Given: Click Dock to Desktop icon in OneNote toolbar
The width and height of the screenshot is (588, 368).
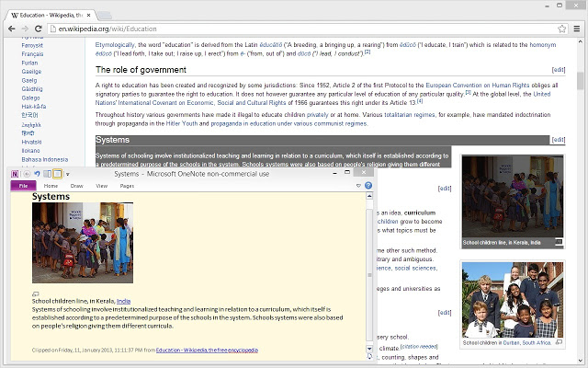Looking at the screenshot, I should (47, 174).
